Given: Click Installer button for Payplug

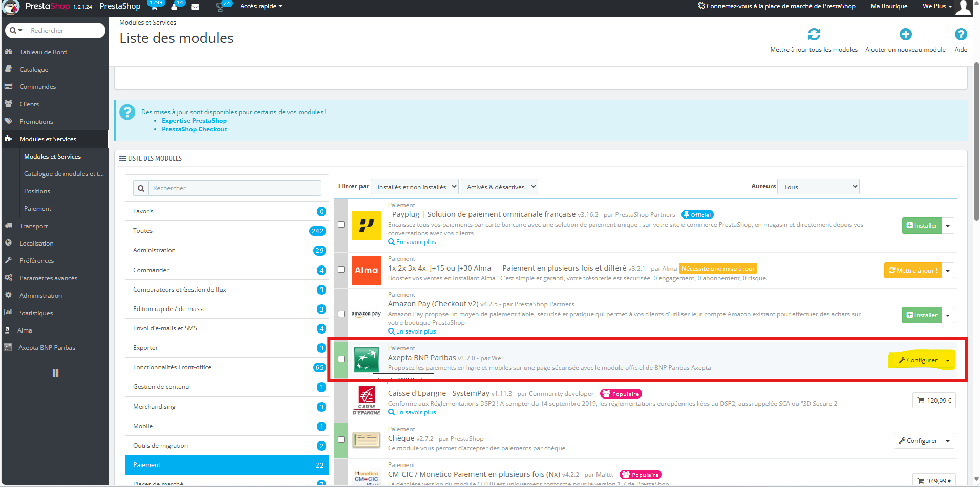Looking at the screenshot, I should (x=922, y=226).
